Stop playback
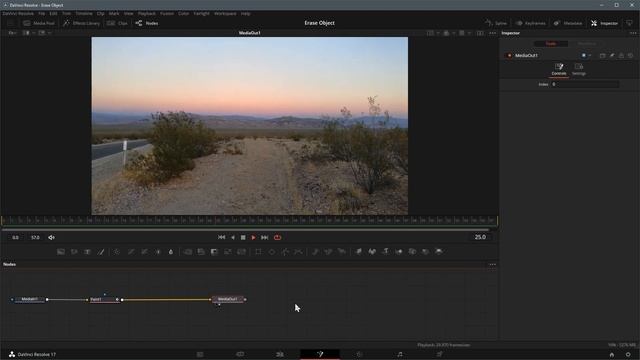640x360 pixels. (x=243, y=238)
